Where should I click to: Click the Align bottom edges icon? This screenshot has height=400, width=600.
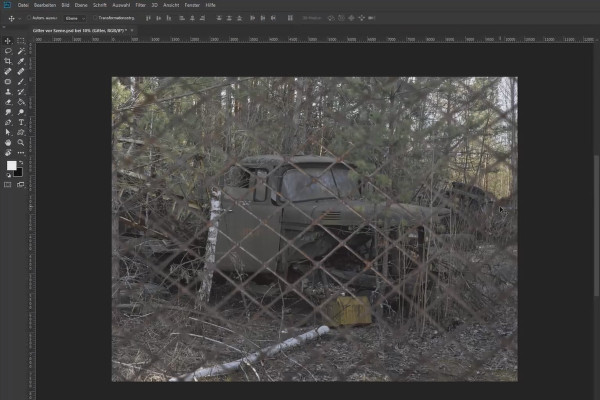click(169, 18)
